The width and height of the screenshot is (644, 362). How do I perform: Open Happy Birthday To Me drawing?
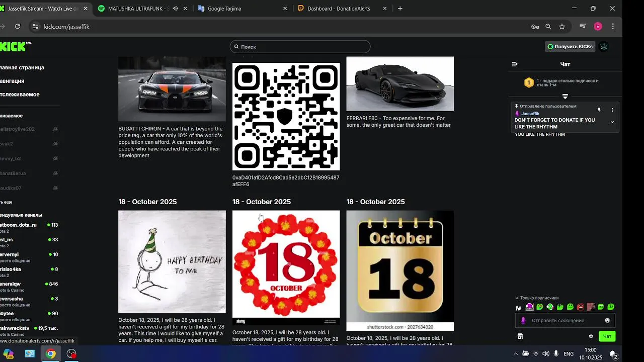coord(172,261)
